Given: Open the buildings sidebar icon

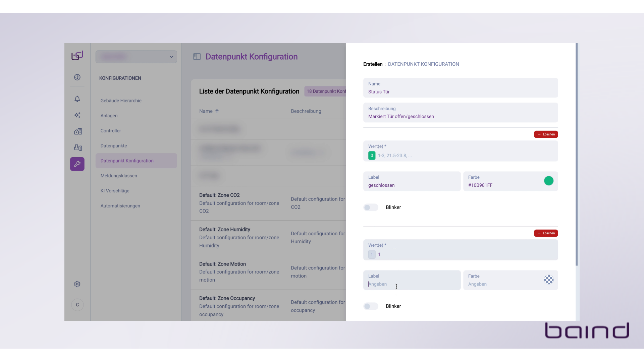Looking at the screenshot, I should coord(78,131).
